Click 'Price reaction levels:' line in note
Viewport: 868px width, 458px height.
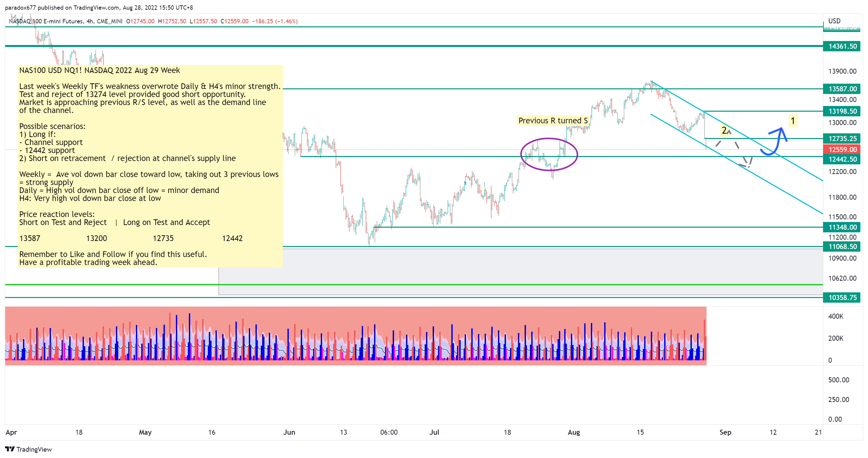(x=57, y=214)
